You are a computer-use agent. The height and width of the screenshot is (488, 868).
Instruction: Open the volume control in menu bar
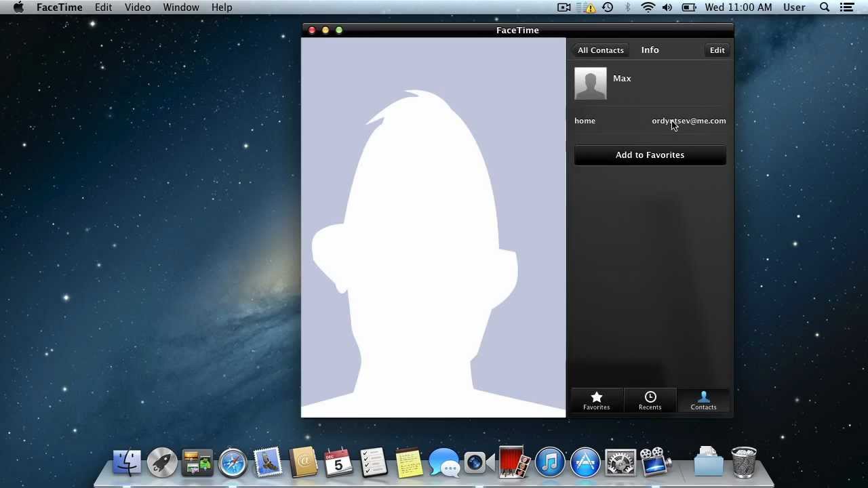click(667, 7)
